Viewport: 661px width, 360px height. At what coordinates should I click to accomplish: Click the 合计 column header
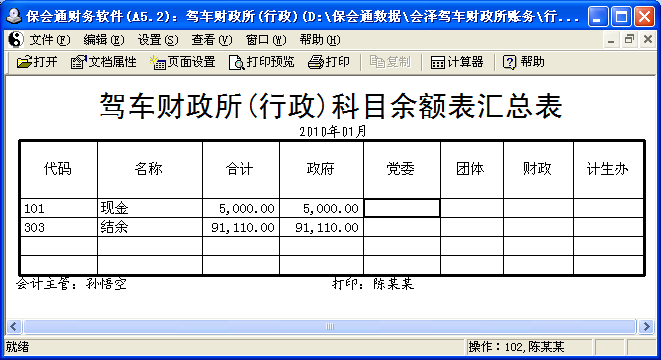tap(240, 169)
